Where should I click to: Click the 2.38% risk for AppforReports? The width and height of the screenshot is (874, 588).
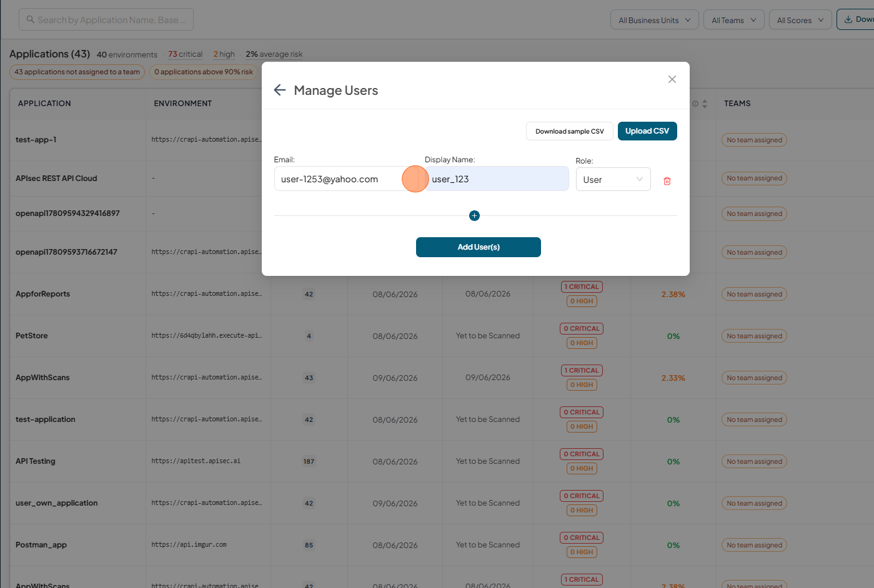click(x=673, y=295)
